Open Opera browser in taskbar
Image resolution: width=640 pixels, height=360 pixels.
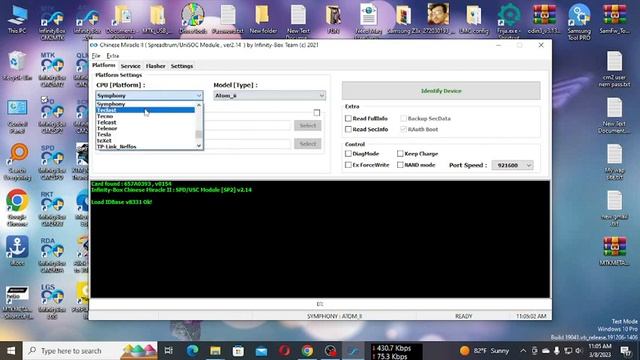[x=284, y=351]
